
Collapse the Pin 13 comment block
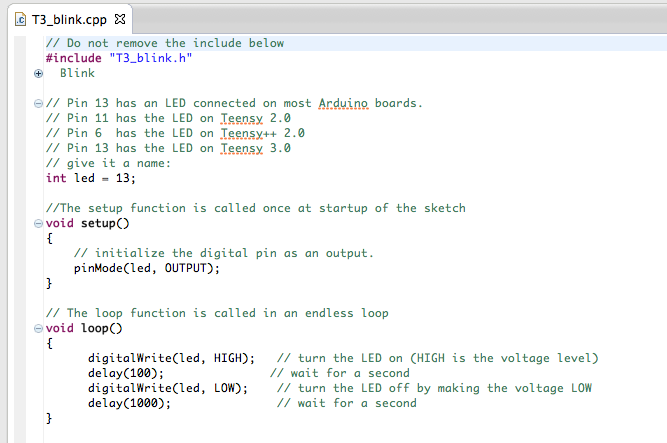tap(38, 103)
